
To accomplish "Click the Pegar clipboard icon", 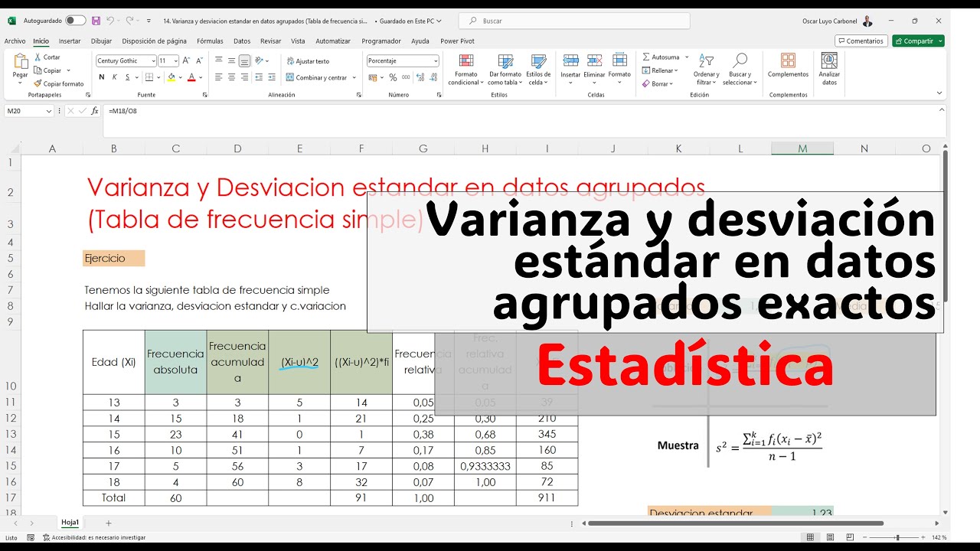I will click(x=21, y=62).
